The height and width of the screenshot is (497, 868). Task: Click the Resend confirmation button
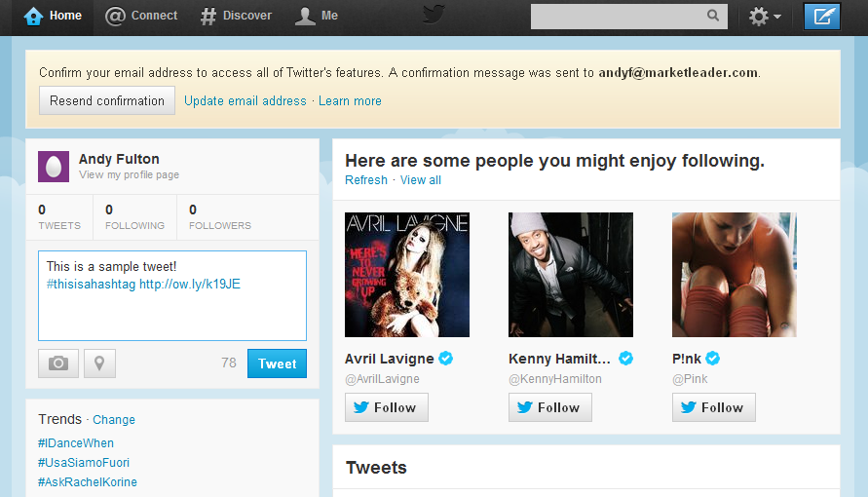(107, 100)
